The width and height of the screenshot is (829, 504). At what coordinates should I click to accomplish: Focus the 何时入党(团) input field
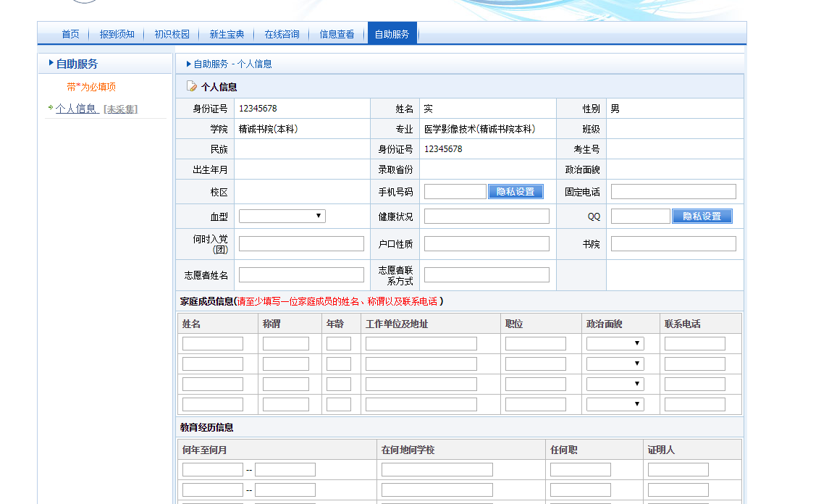[x=301, y=244]
